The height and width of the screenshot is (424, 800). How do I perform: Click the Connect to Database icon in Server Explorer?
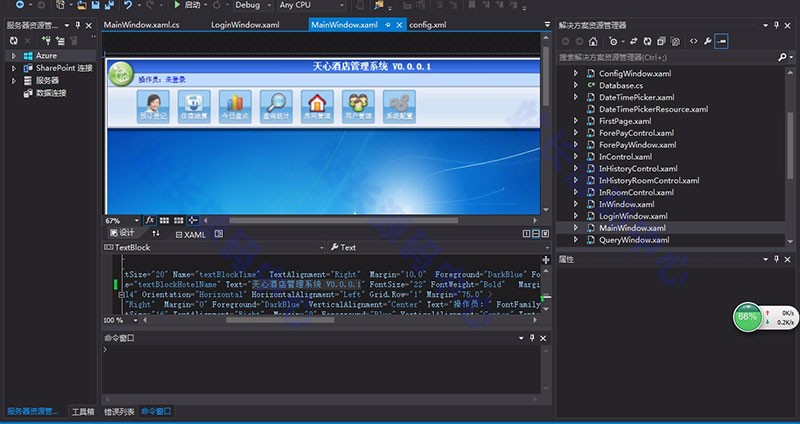(x=46, y=40)
